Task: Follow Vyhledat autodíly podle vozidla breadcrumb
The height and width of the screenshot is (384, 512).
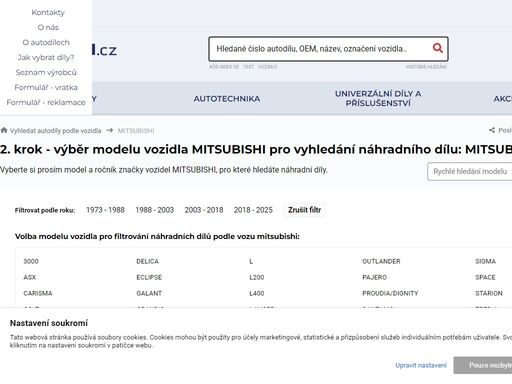Action: (x=55, y=131)
